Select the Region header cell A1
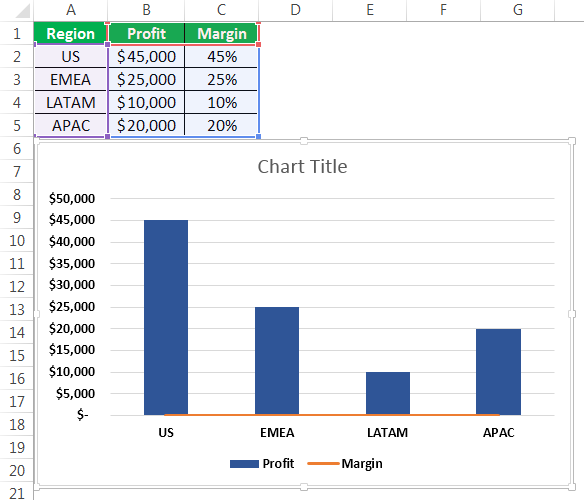The image size is (584, 500). tap(71, 34)
